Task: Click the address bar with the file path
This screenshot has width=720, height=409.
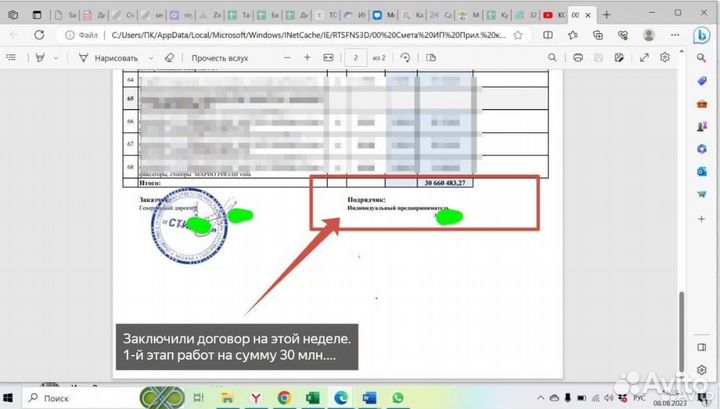Action: (308, 35)
